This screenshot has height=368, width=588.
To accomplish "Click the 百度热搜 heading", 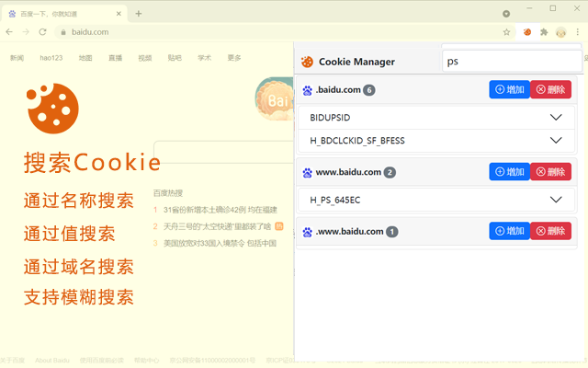I will click(x=168, y=193).
